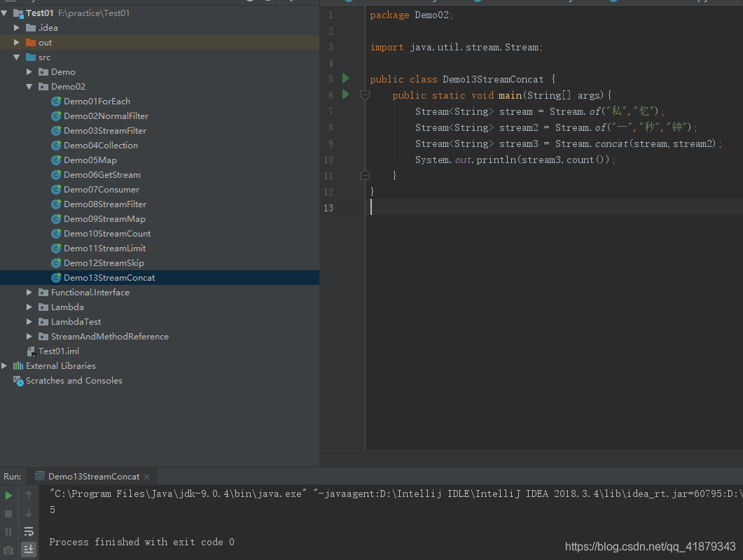Open the CSDN blog link

click(x=650, y=546)
